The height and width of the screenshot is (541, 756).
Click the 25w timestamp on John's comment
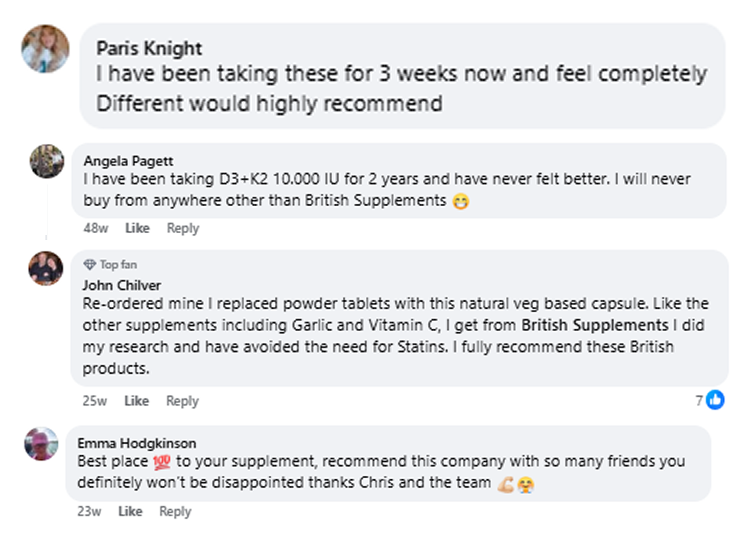[x=94, y=401]
